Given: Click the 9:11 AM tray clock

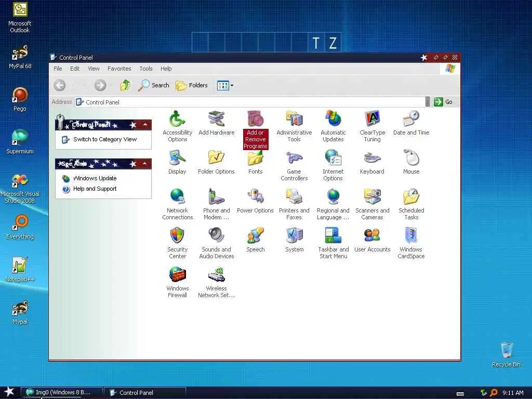Looking at the screenshot, I should tap(513, 393).
